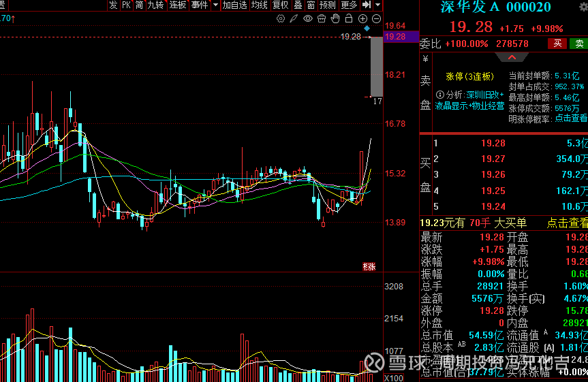Click the 发 toolbar button

113,5
